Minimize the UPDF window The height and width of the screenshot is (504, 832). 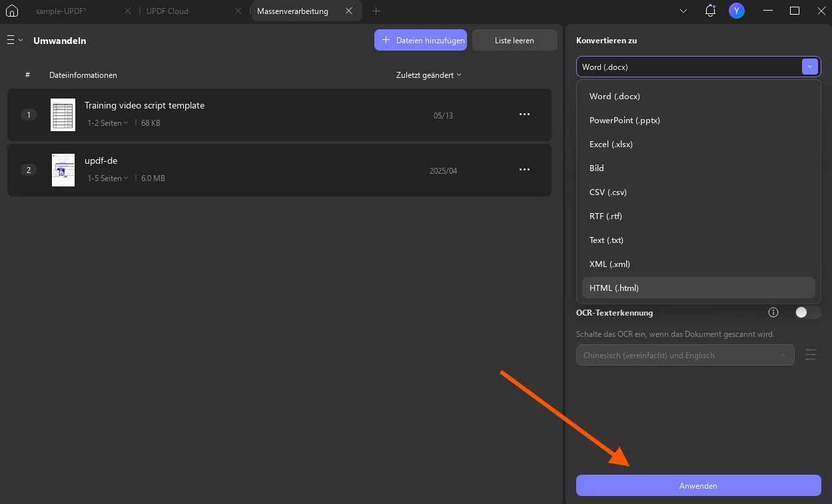point(768,11)
